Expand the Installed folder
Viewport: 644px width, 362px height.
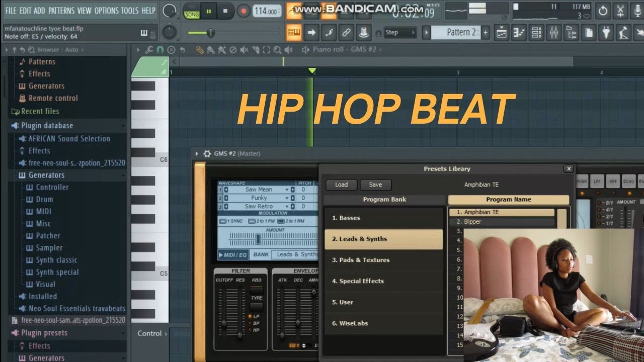tap(42, 296)
